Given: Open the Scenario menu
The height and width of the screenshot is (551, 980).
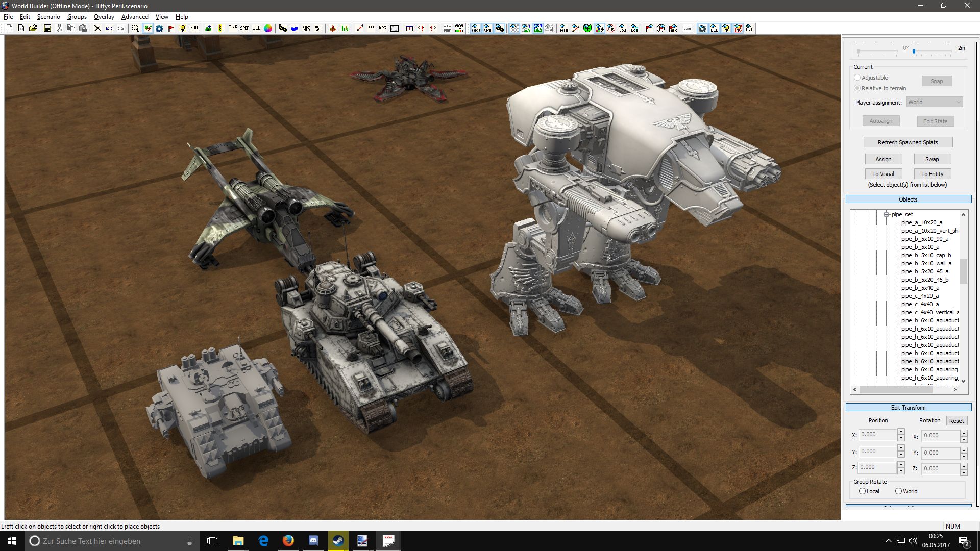Looking at the screenshot, I should coord(48,17).
